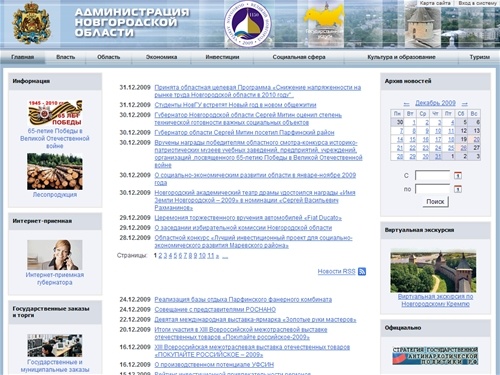The width and height of the screenshot is (500, 375).
Task: Select day 24 in the calendar
Action: click(x=438, y=148)
